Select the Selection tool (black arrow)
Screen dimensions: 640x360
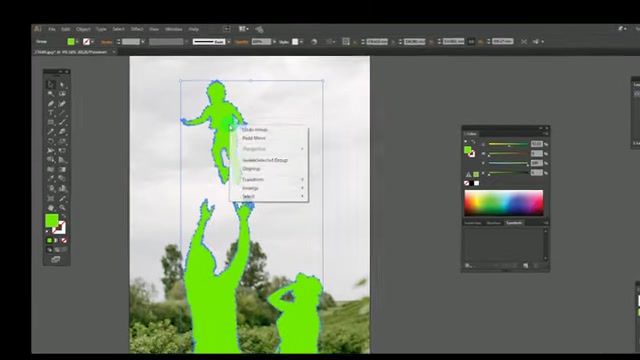click(x=51, y=84)
